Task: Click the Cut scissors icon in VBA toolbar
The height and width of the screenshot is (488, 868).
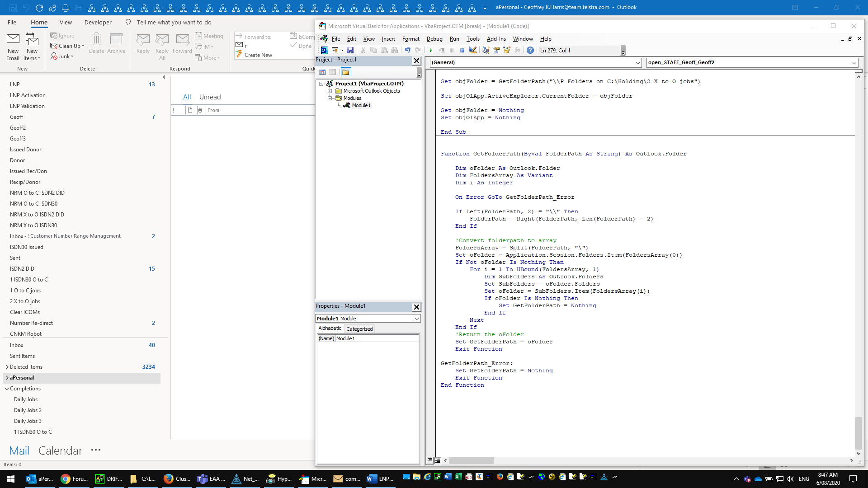Action: pos(363,50)
